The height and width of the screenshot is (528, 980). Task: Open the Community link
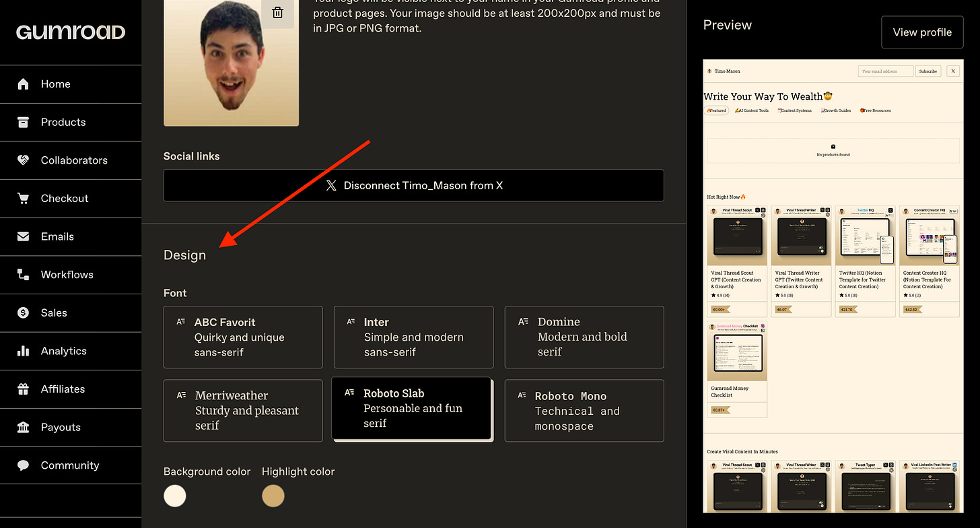pos(71,465)
